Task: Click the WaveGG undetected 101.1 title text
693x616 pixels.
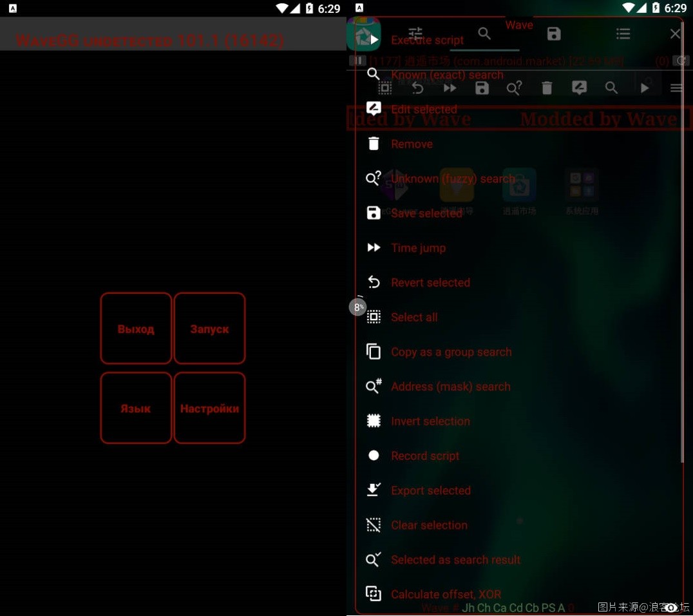Action: pos(150,41)
